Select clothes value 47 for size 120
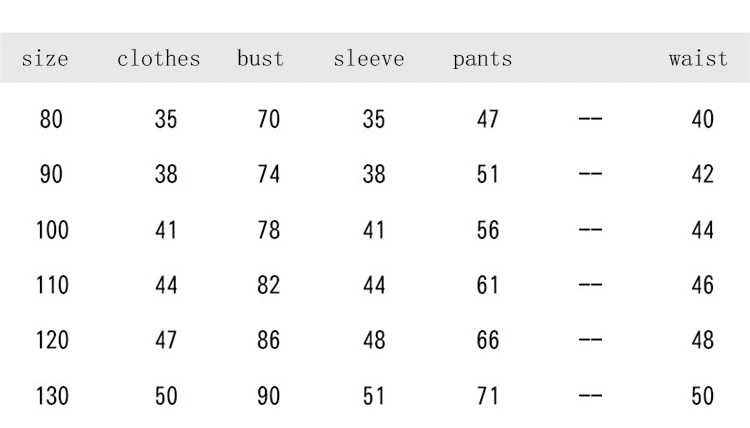Image resolution: width=750 pixels, height=428 pixels. [166, 341]
